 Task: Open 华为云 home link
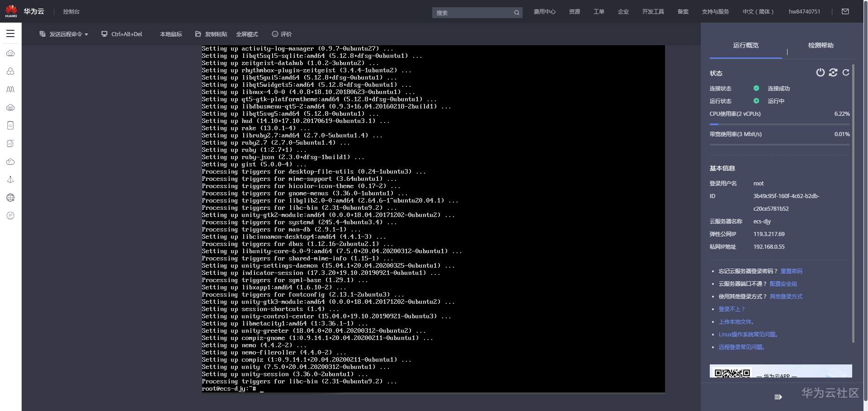34,11
